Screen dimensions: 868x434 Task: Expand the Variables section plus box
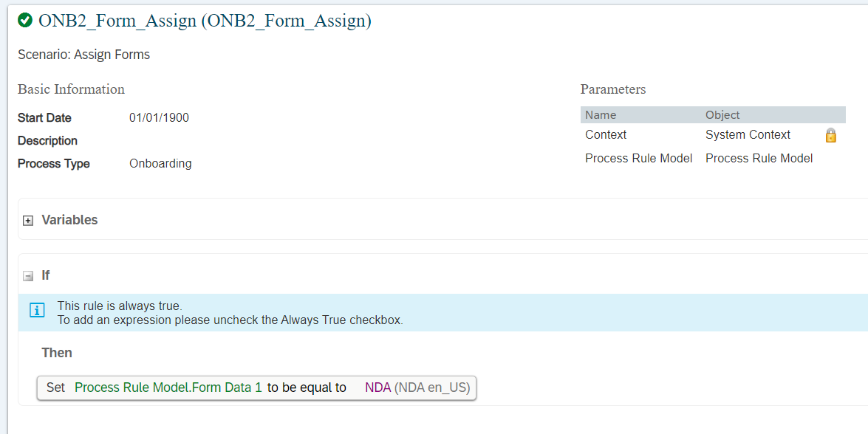pos(27,221)
